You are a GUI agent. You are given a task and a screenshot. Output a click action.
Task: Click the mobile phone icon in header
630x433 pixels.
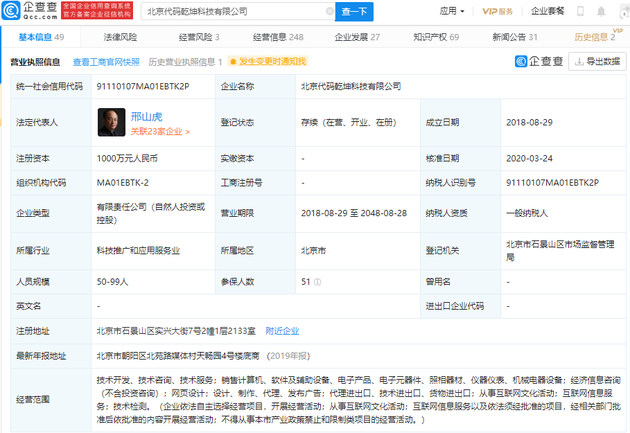click(580, 11)
